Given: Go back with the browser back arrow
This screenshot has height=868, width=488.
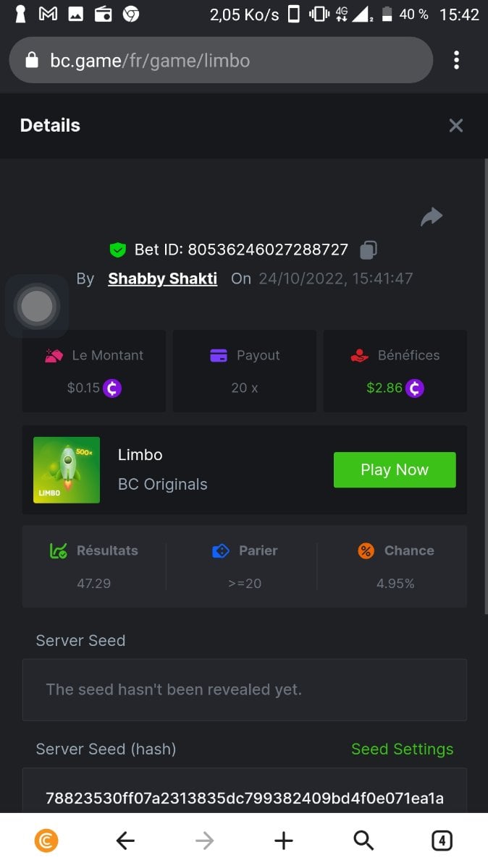Looking at the screenshot, I should click(125, 840).
